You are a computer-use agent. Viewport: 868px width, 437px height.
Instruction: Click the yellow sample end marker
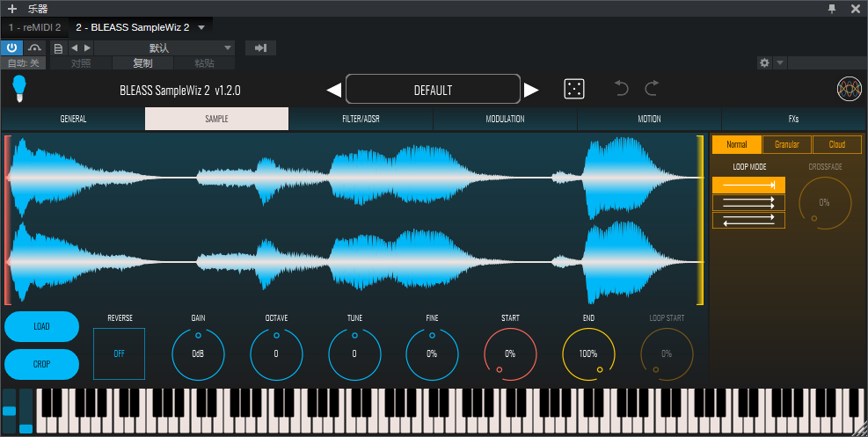pyautogui.click(x=700, y=220)
